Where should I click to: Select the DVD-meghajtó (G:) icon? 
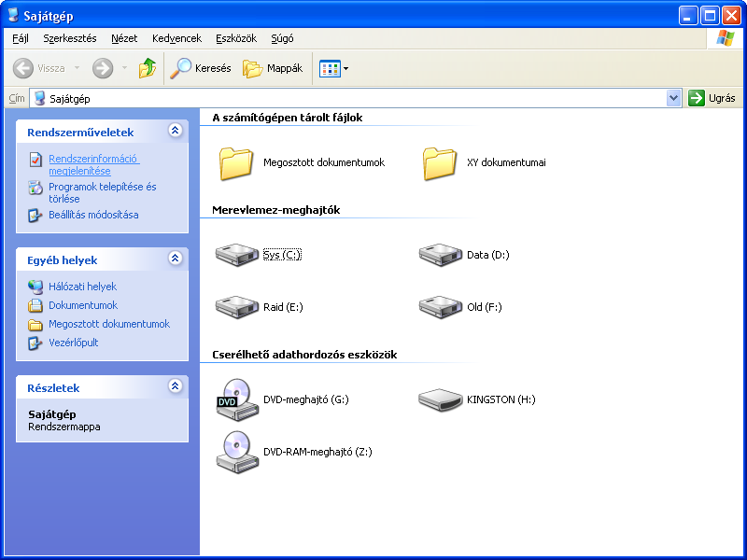point(237,400)
